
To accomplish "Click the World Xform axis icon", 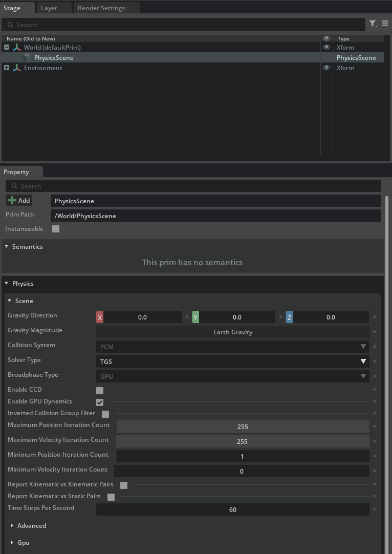I will [x=17, y=48].
